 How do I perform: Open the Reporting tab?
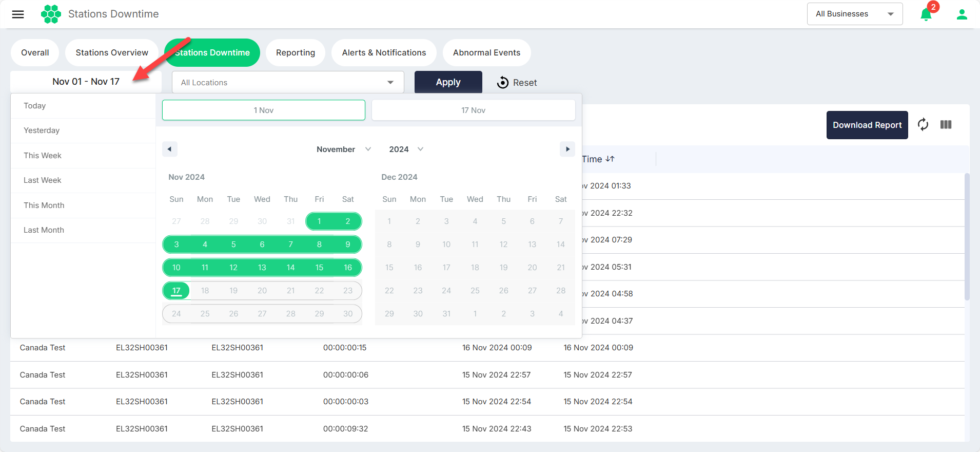coord(296,52)
